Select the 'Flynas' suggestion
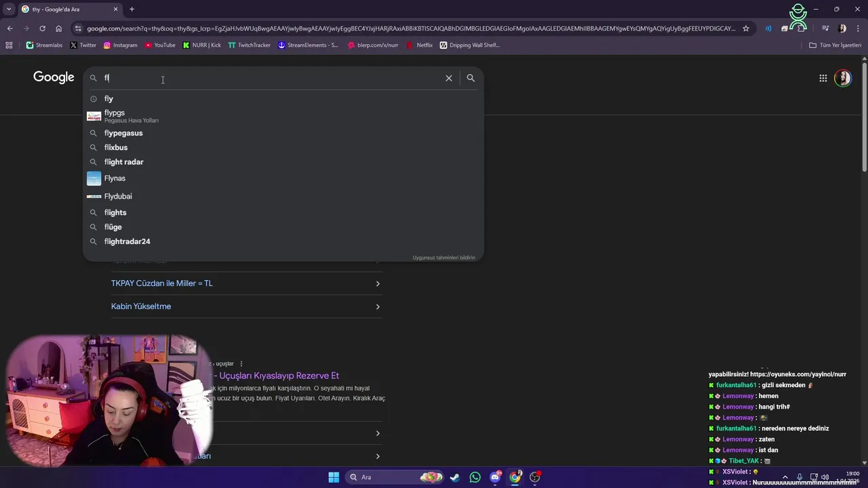 [283, 178]
